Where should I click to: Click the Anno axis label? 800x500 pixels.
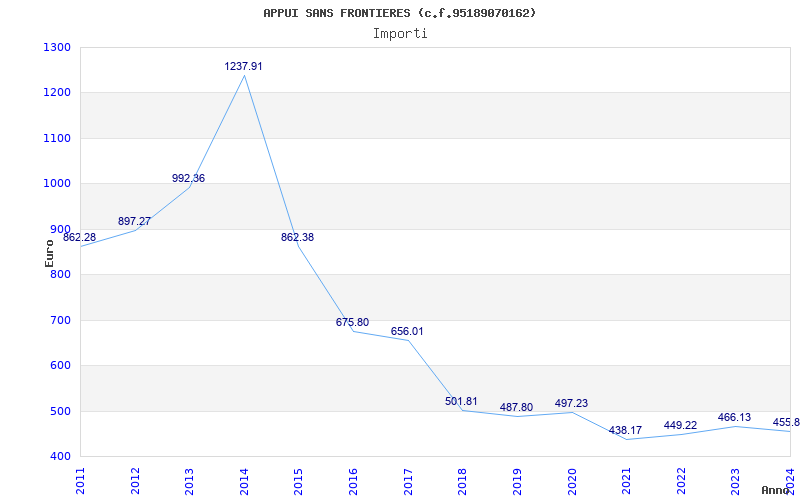tap(776, 490)
